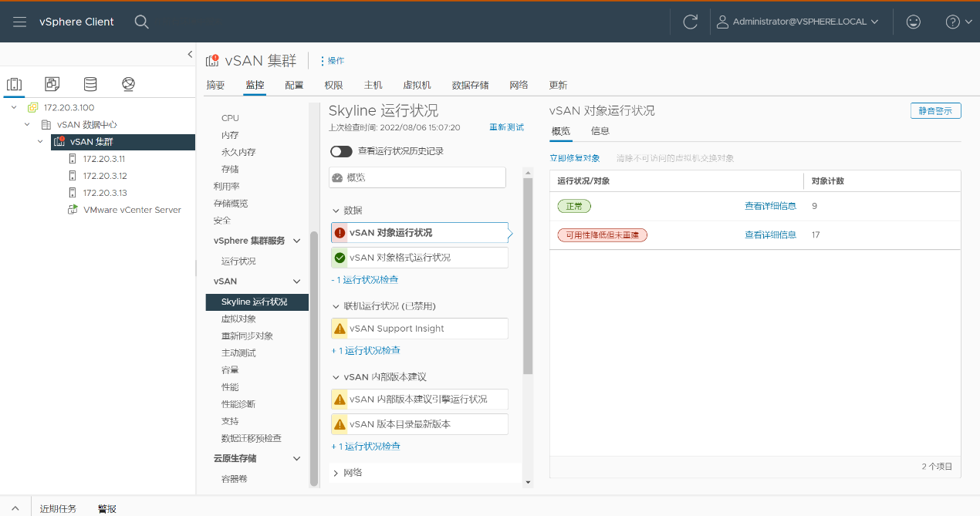Click the monitor menu scrollbar thumb
Viewport: 980px width, 516px height.
pyautogui.click(x=314, y=358)
